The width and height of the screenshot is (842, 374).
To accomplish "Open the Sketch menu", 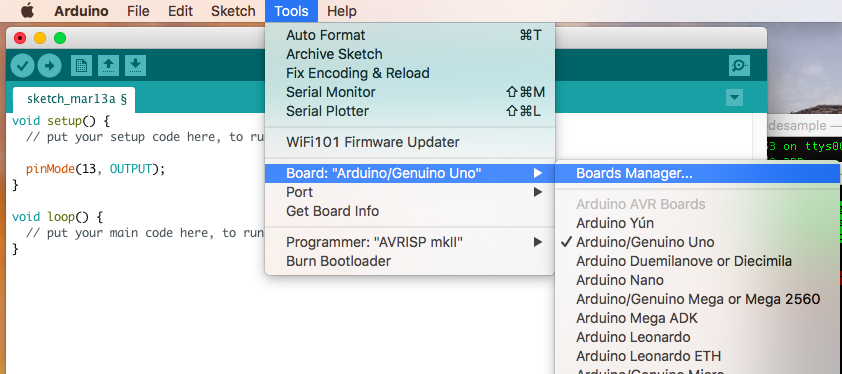I will click(233, 11).
